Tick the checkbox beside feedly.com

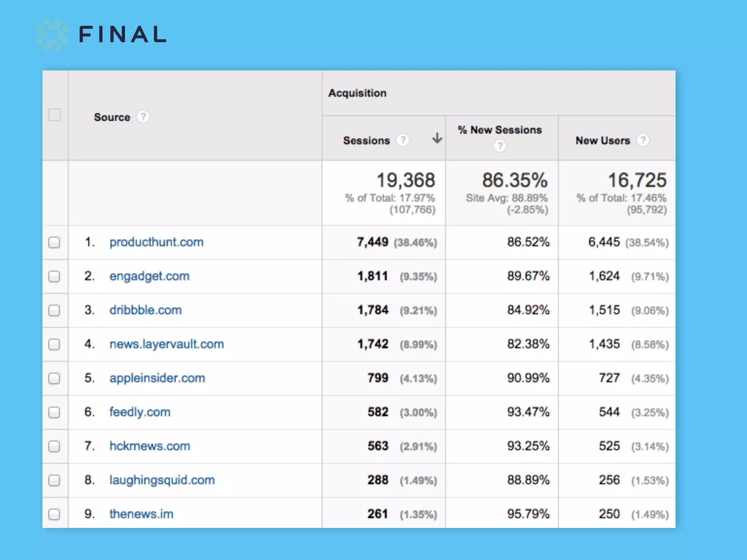pyautogui.click(x=54, y=412)
